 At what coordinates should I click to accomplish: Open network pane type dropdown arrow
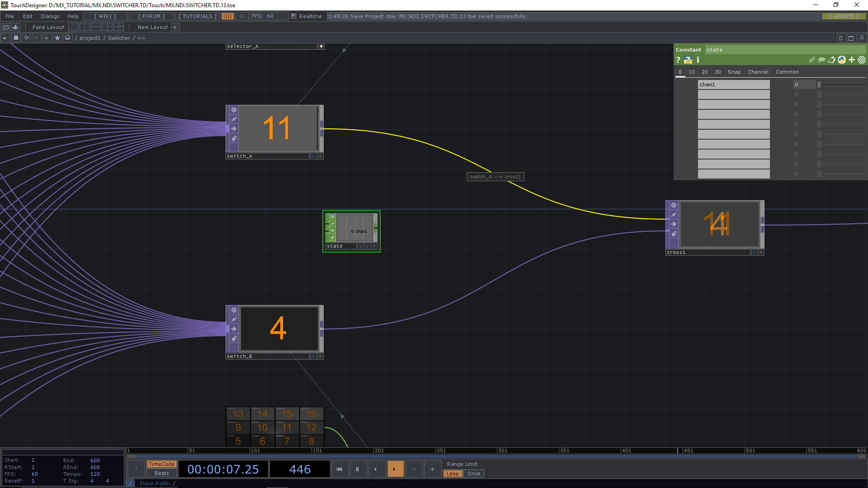click(5, 38)
